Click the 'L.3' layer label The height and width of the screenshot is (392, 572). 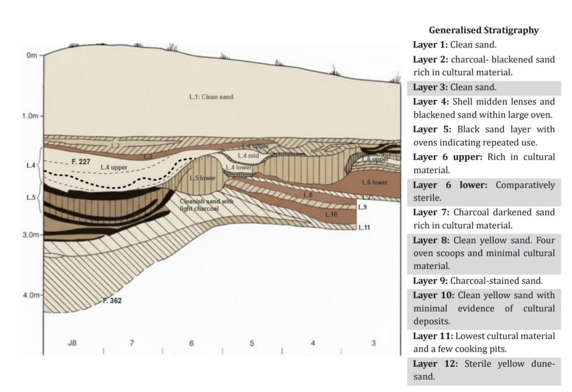tap(147, 157)
